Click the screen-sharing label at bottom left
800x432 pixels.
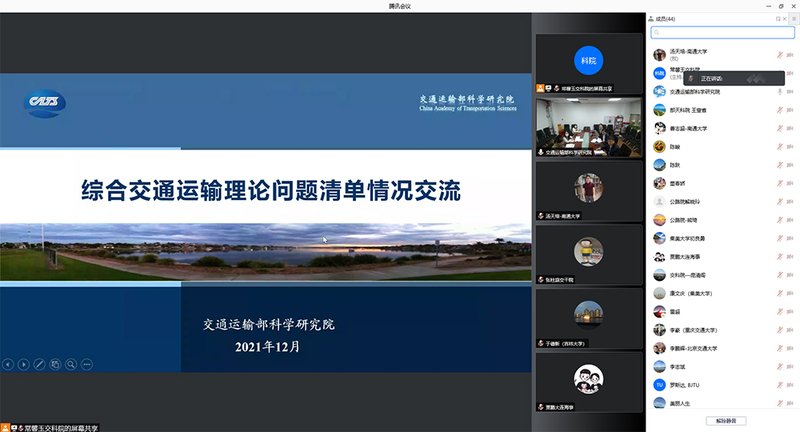coord(49,428)
